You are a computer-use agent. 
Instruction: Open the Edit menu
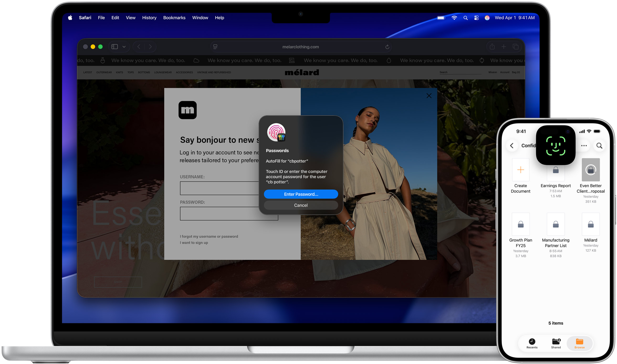[x=115, y=18]
